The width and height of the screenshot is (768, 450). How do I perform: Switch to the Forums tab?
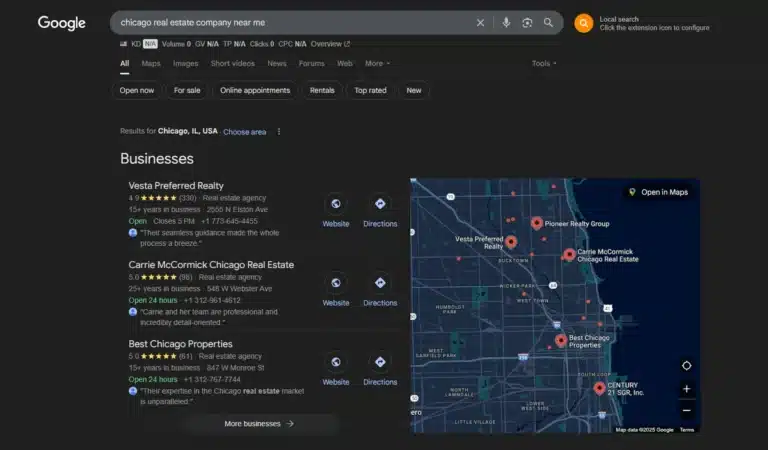tap(312, 63)
